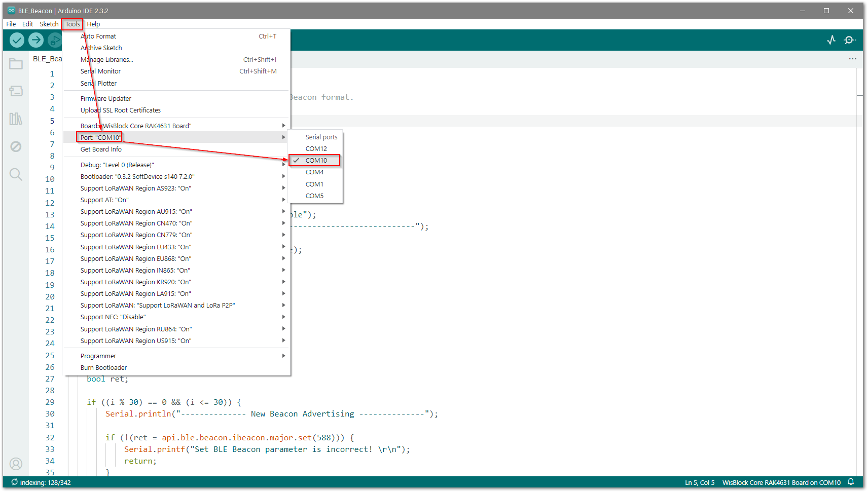Screen dimensions: 868x492
Task: Select the checked COM10 serial port
Action: point(315,160)
